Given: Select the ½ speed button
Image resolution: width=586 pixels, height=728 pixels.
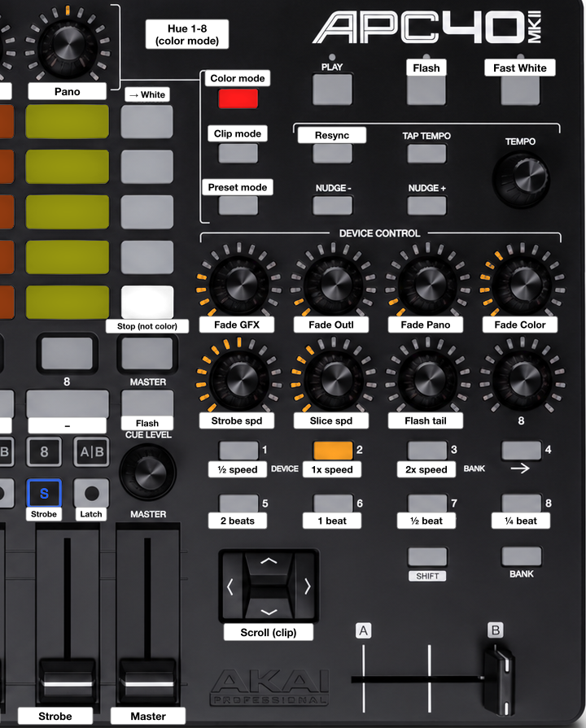Looking at the screenshot, I should click(x=238, y=451).
